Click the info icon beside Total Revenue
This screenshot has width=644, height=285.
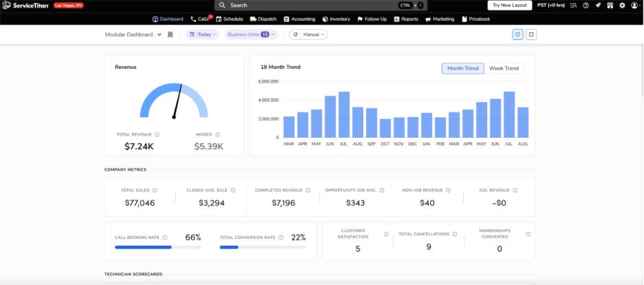(157, 135)
